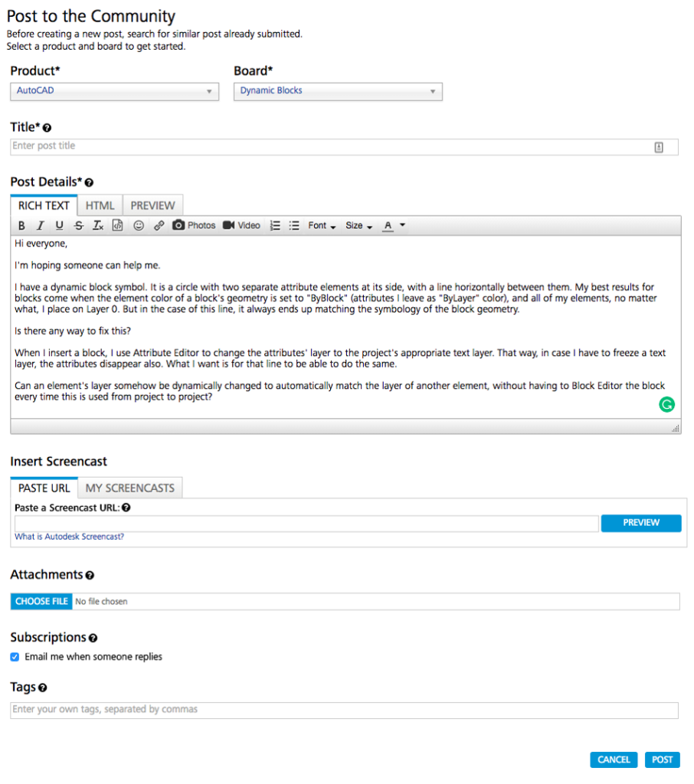
Task: Open the Size dropdown
Action: 358,226
